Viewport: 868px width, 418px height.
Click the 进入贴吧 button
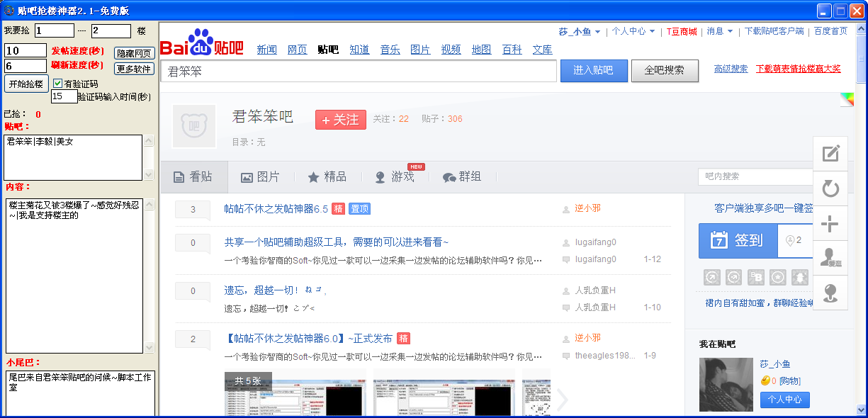(x=594, y=70)
